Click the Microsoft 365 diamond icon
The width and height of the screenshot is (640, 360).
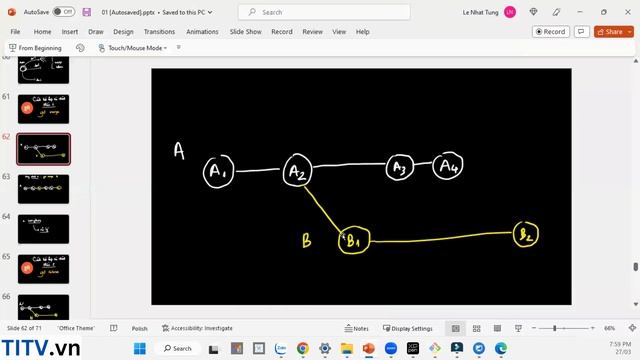533,12
